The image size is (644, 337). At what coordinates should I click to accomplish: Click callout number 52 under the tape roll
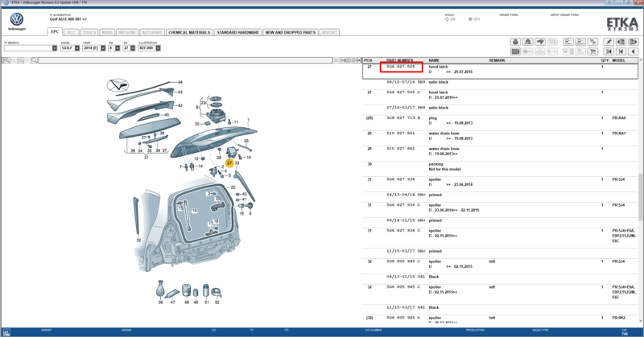(217, 302)
